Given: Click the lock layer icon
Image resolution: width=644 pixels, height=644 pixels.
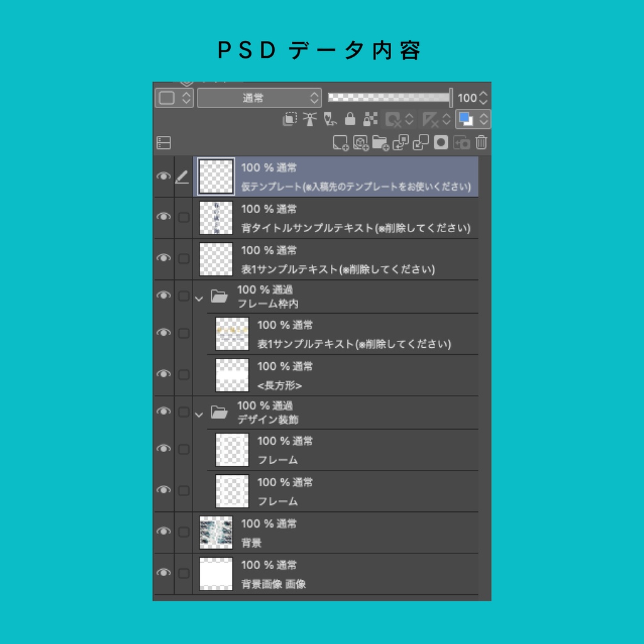Looking at the screenshot, I should click(350, 119).
